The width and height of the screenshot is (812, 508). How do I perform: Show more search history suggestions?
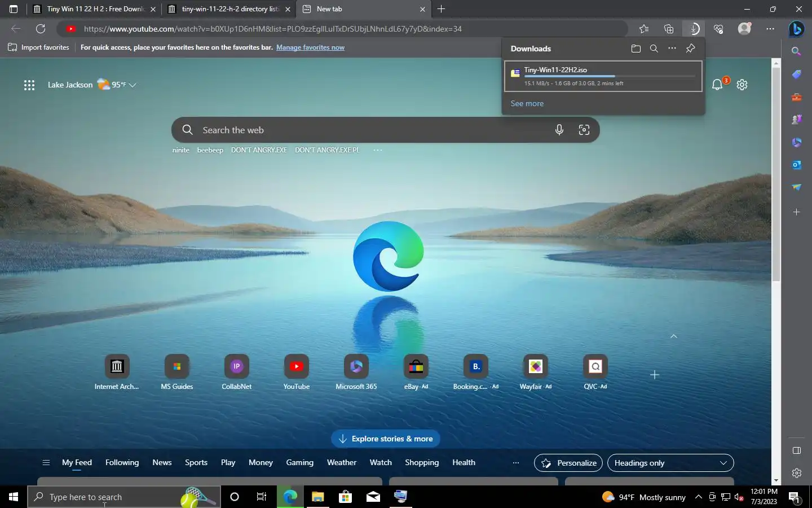tap(378, 150)
